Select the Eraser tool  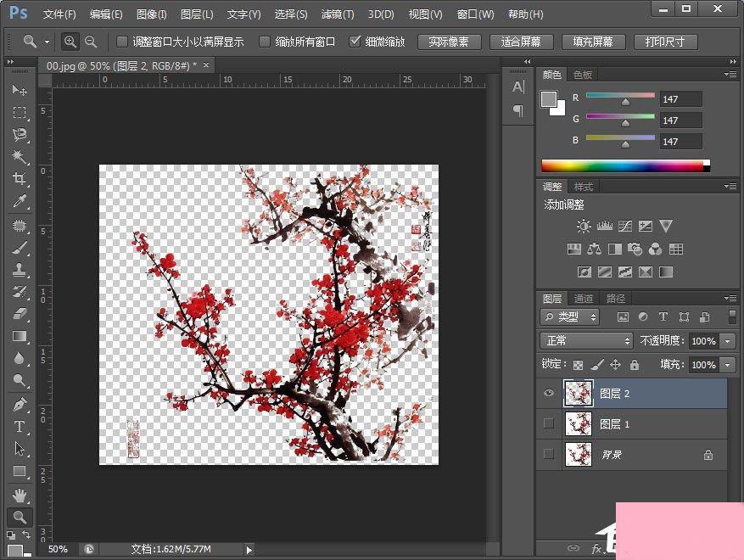[x=19, y=314]
